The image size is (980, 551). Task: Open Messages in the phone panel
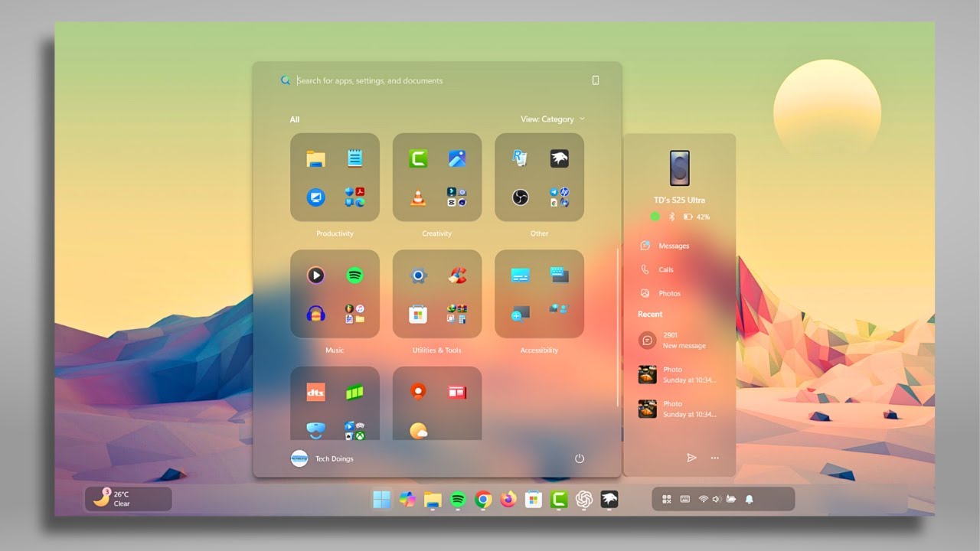pos(665,246)
